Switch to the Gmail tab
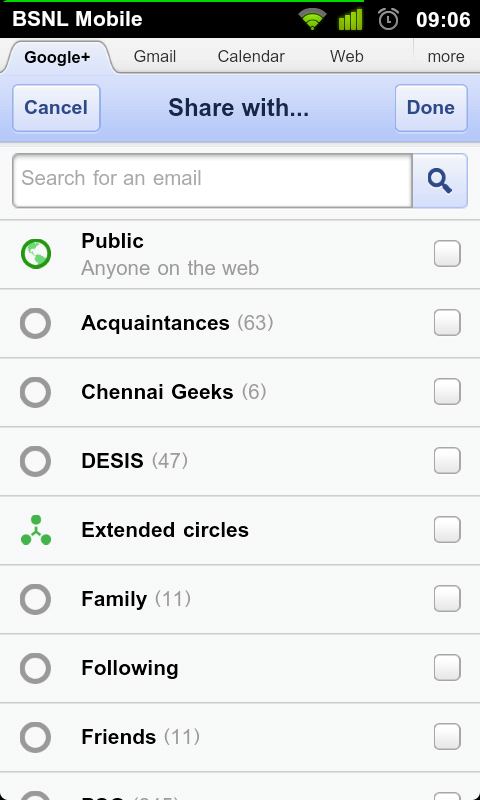Viewport: 480px width, 800px height. coord(155,56)
